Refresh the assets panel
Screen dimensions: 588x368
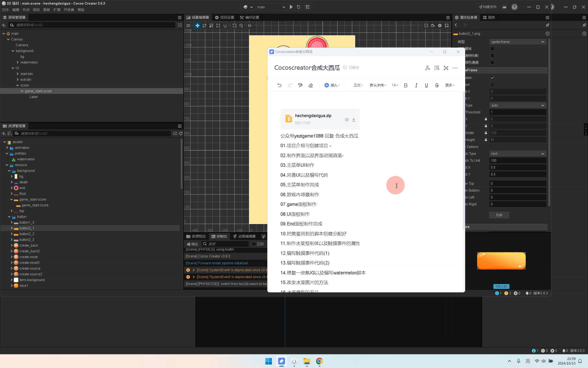point(181,133)
